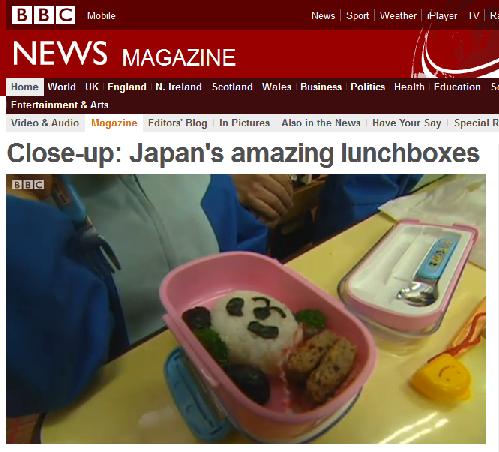Open the Education section
The width and height of the screenshot is (499, 452).
(457, 87)
